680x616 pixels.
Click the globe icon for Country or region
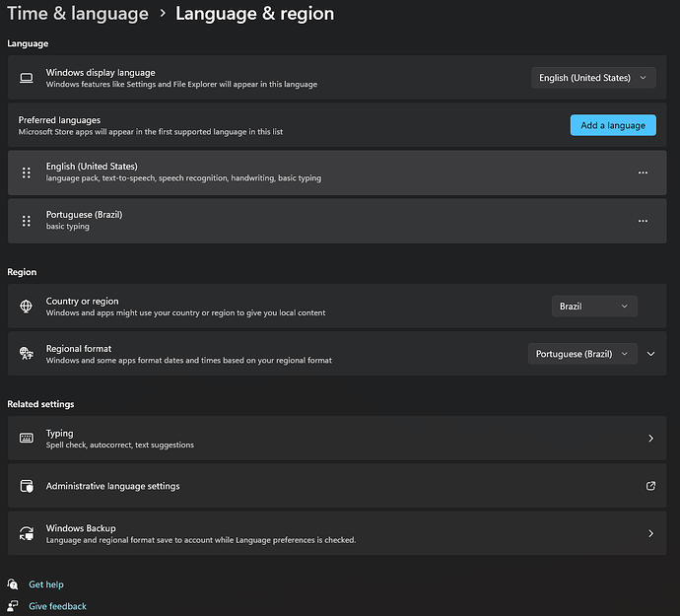(x=27, y=307)
